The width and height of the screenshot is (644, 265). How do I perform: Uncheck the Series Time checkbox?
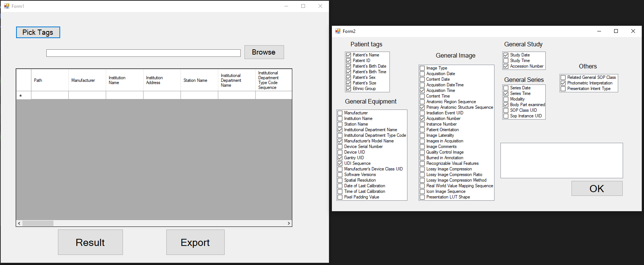point(506,93)
